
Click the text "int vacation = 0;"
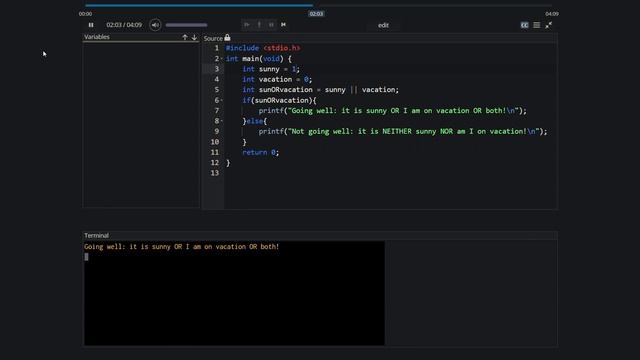277,80
